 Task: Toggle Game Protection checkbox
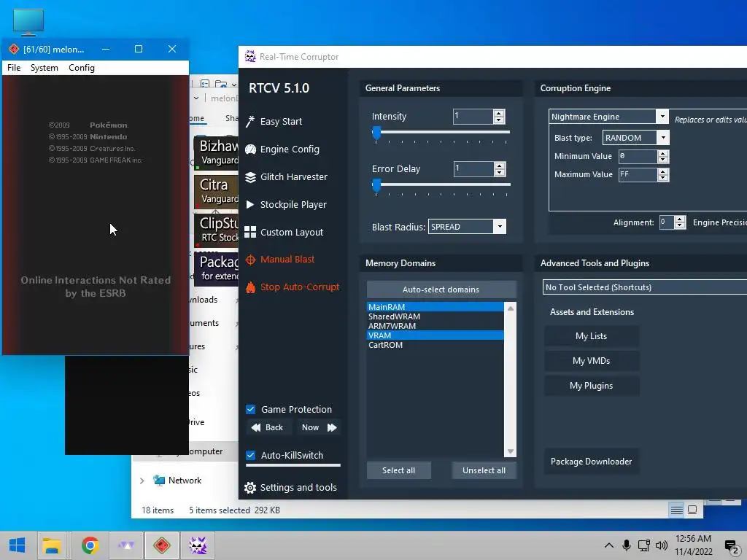pos(251,409)
